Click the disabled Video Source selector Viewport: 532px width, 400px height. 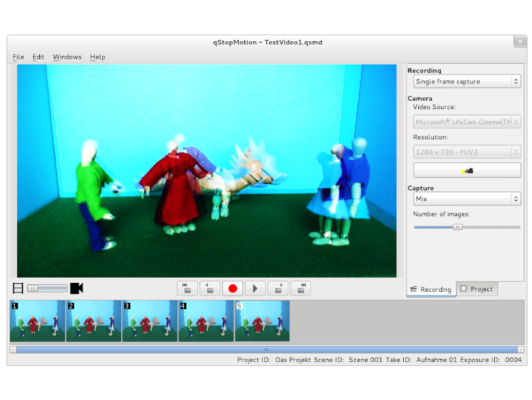(467, 121)
